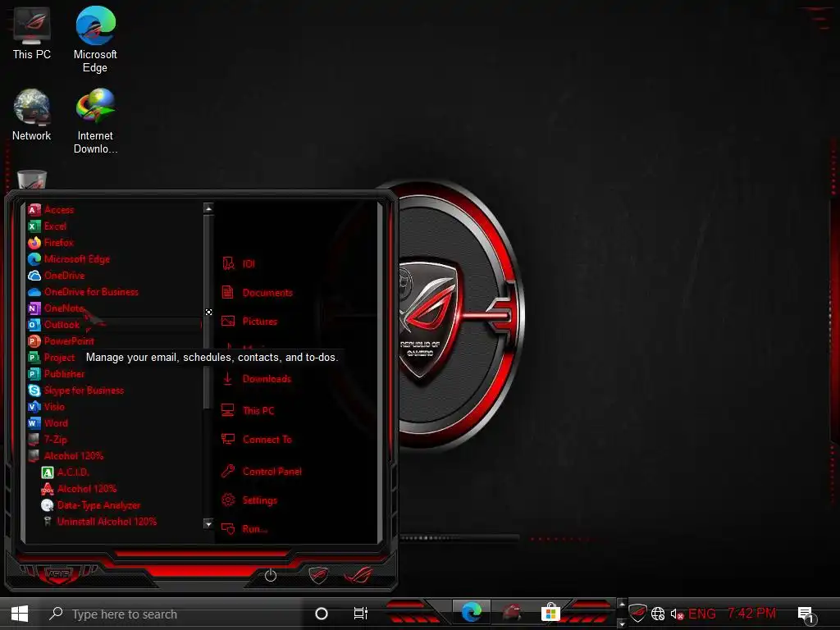
Task: Click the taskbar toolbar scroll-down arrow
Action: [x=622, y=624]
